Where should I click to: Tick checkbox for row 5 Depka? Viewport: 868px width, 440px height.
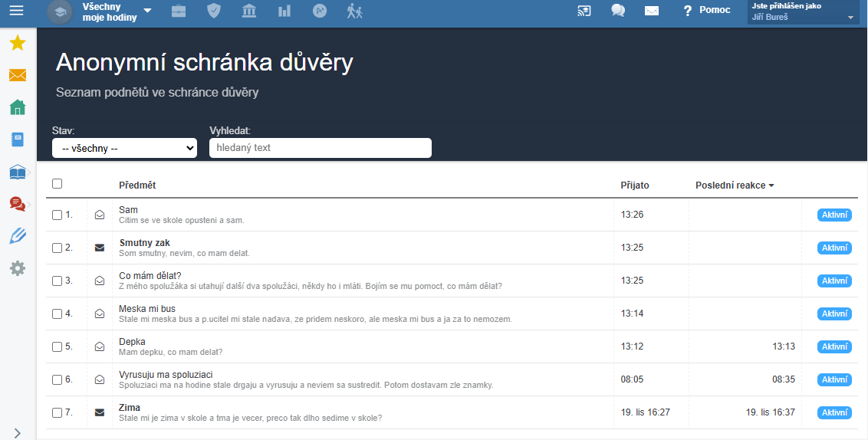click(x=57, y=347)
